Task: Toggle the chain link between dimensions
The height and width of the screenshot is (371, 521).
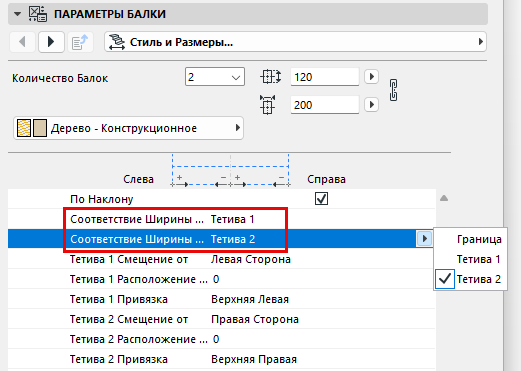Action: coord(393,90)
